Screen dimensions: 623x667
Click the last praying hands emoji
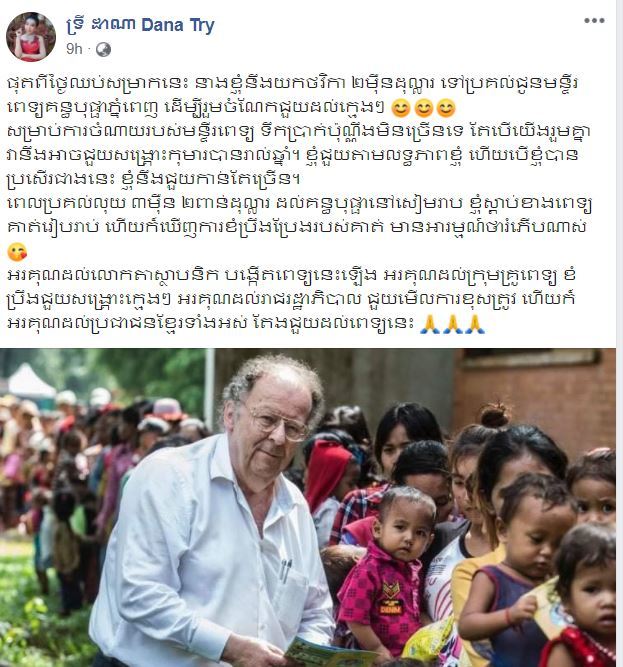[x=475, y=325]
